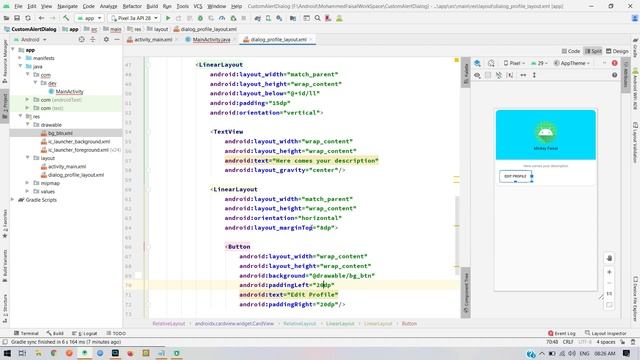Toggle the Favorites side tab
This screenshot has height=360, width=640.
tap(5, 224)
